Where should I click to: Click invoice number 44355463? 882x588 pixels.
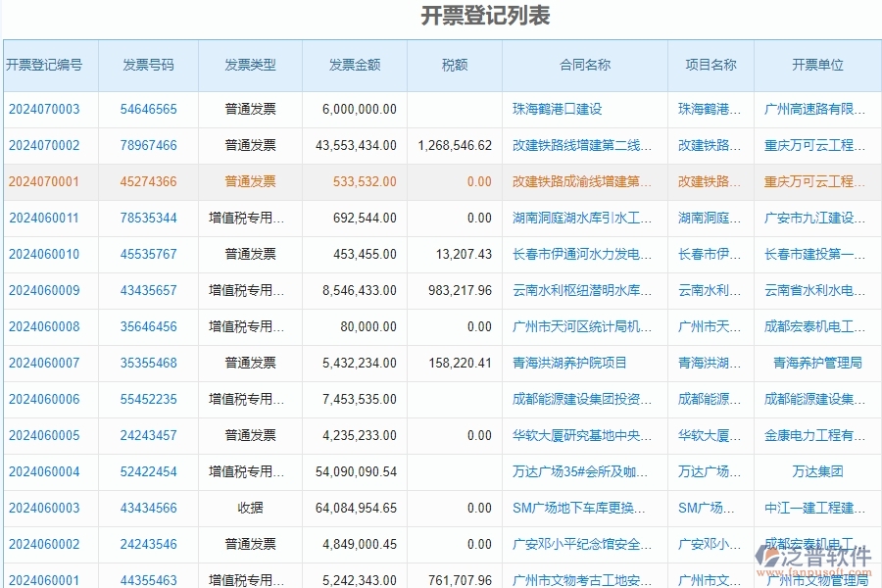(147, 578)
